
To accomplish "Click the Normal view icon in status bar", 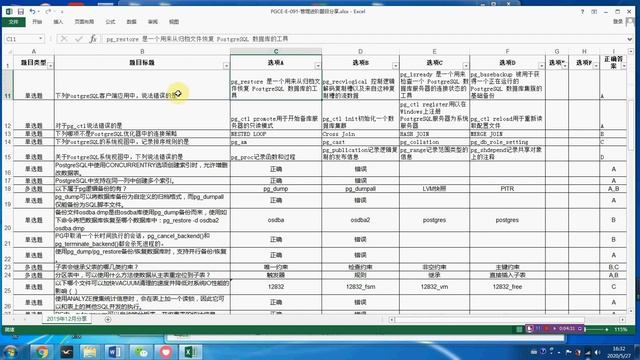I will pyautogui.click(x=519, y=329).
